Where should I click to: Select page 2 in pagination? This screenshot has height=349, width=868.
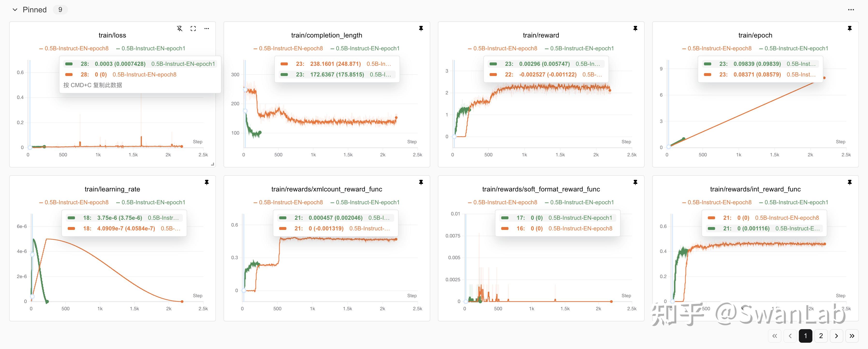point(821,336)
